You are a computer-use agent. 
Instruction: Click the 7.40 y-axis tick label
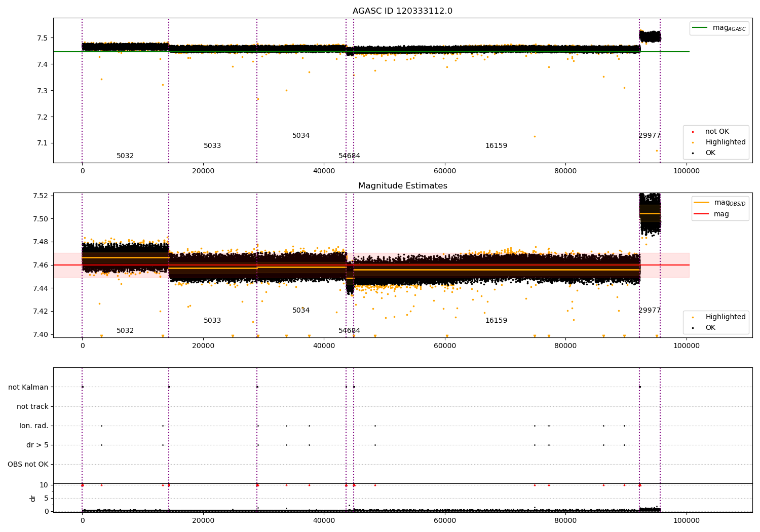coord(41,335)
